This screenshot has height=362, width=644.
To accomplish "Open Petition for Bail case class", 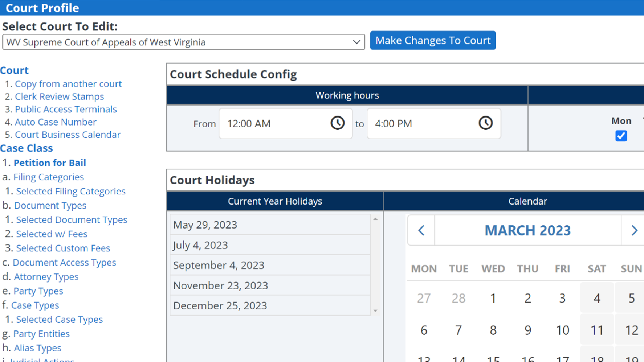I will (50, 163).
